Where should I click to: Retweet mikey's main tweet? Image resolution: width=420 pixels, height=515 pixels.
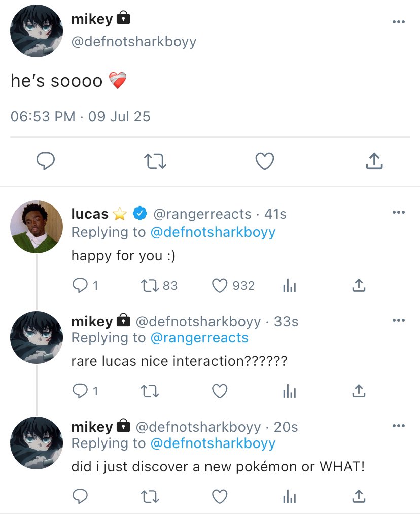(155, 161)
